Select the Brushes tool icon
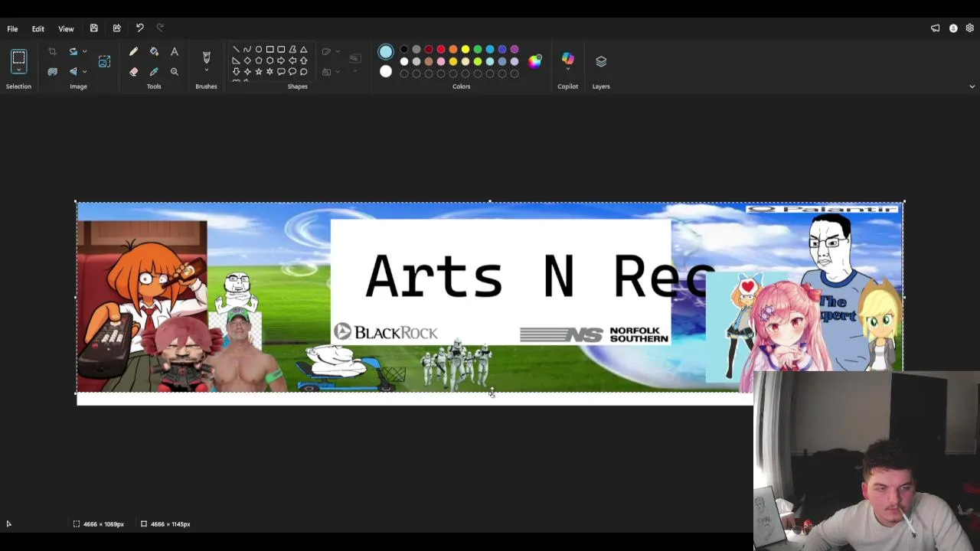Image resolution: width=980 pixels, height=551 pixels. click(206, 57)
